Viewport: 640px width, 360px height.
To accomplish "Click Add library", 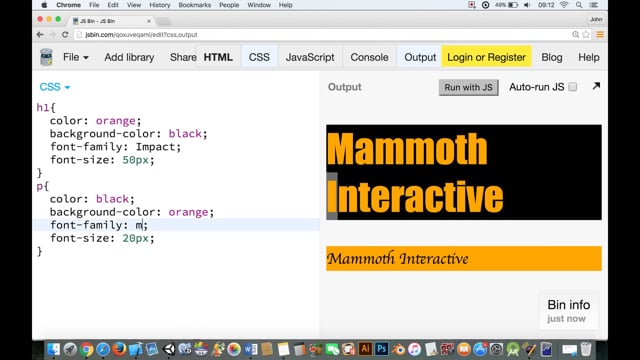I will pyautogui.click(x=129, y=57).
